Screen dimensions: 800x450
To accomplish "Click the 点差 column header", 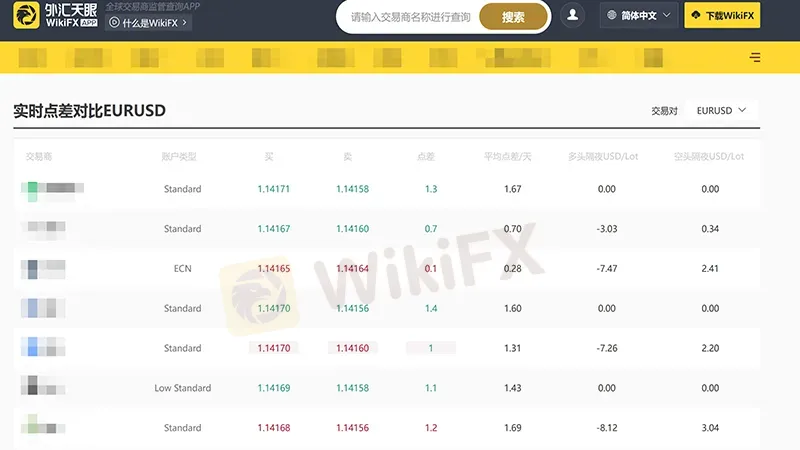I will click(x=426, y=157).
